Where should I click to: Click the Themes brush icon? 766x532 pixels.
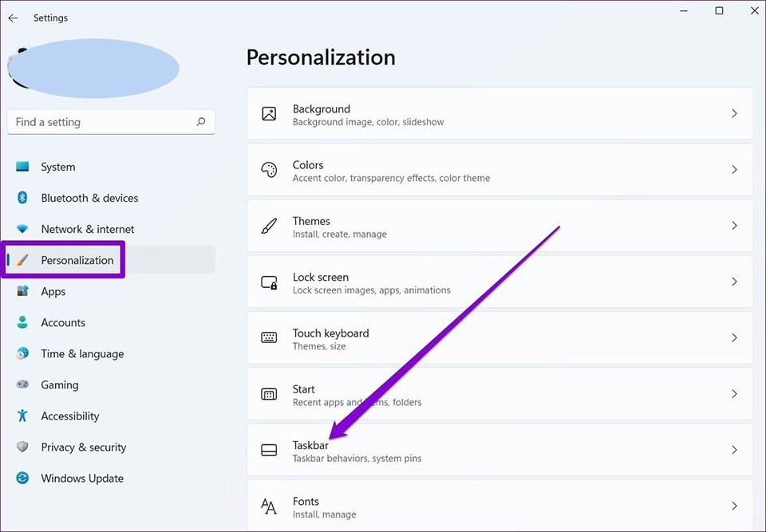point(269,226)
